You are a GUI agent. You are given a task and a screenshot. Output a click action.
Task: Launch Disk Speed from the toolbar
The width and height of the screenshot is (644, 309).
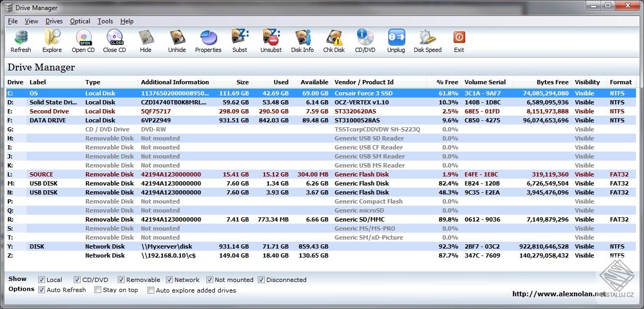[x=427, y=40]
